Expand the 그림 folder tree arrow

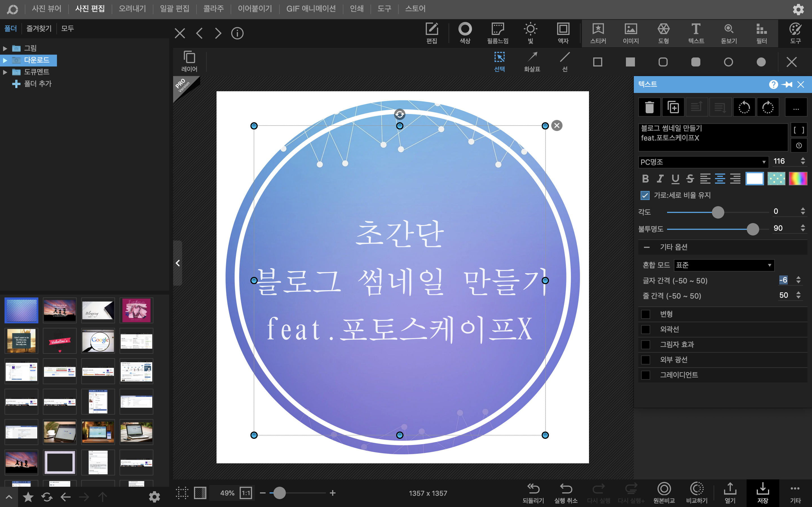tap(5, 49)
